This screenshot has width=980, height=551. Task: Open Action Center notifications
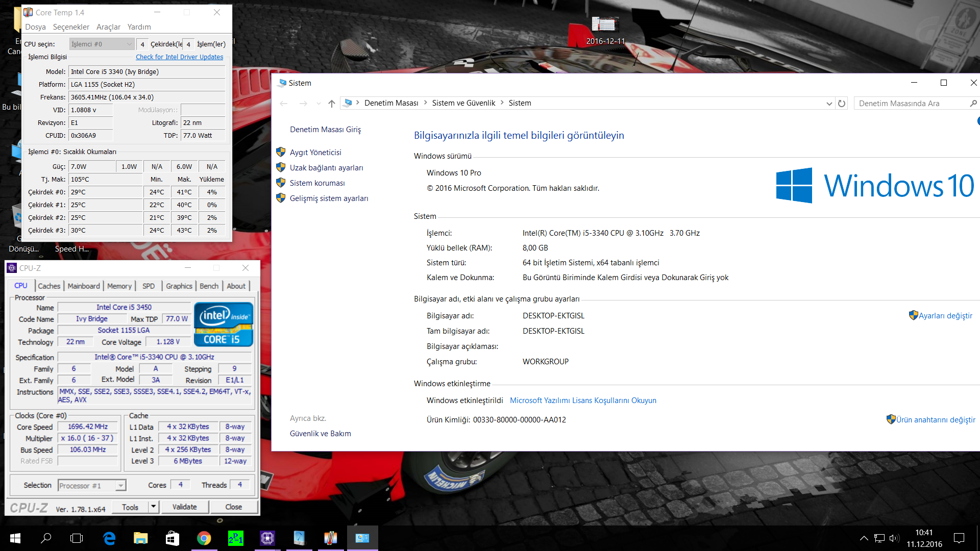click(959, 538)
